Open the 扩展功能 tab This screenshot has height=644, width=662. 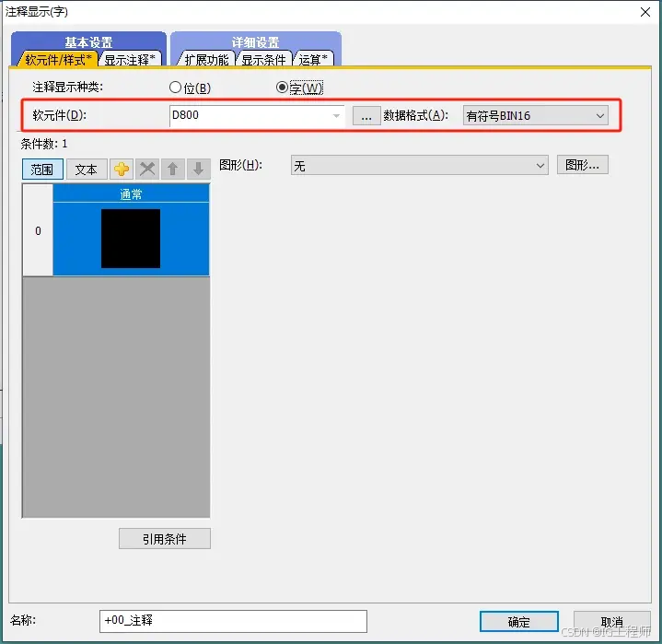(205, 60)
